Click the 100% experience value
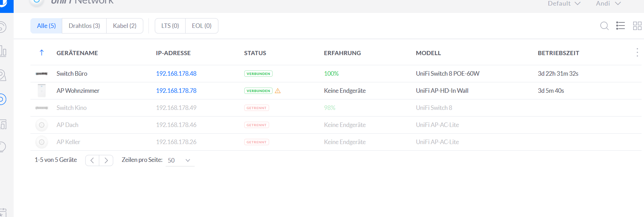Viewport: 644px width, 217px height. pos(331,74)
